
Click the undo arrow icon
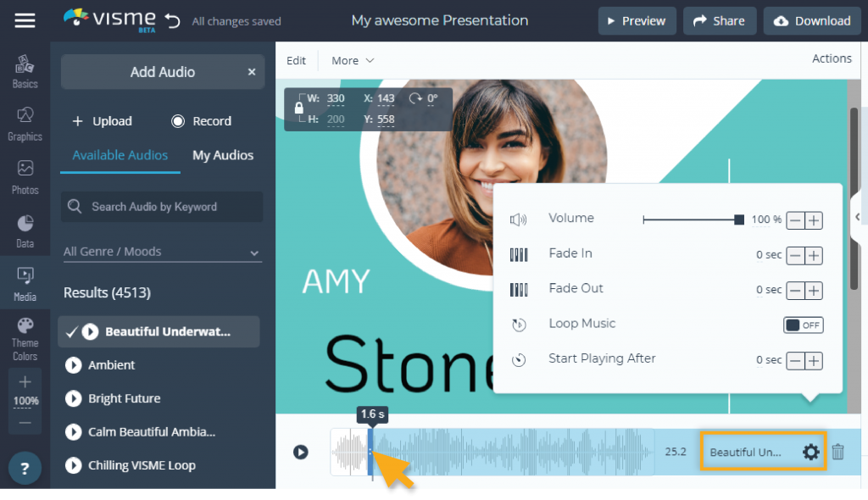tap(173, 20)
